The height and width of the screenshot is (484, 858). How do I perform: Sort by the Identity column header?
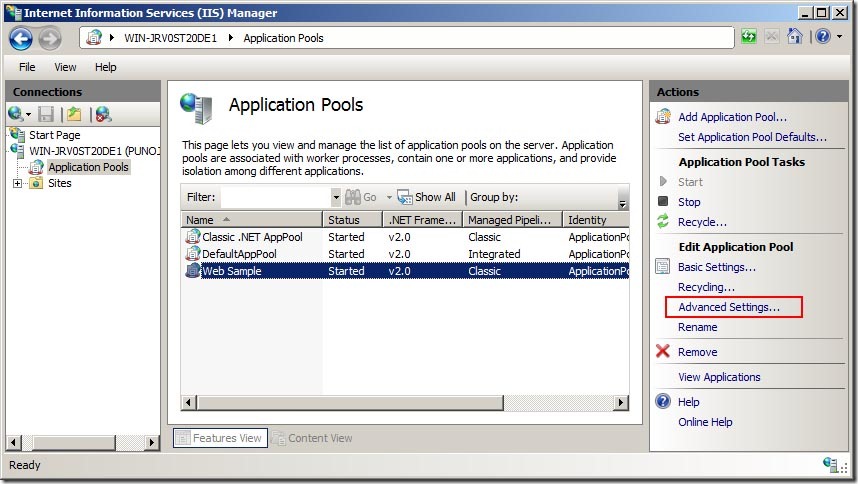[596, 220]
